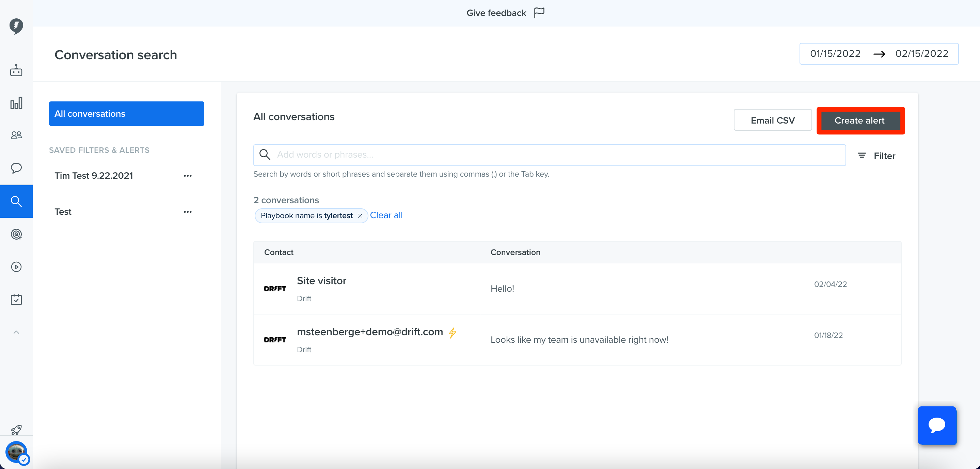Click the Conversation column header
Image resolution: width=980 pixels, height=469 pixels.
pyautogui.click(x=515, y=252)
